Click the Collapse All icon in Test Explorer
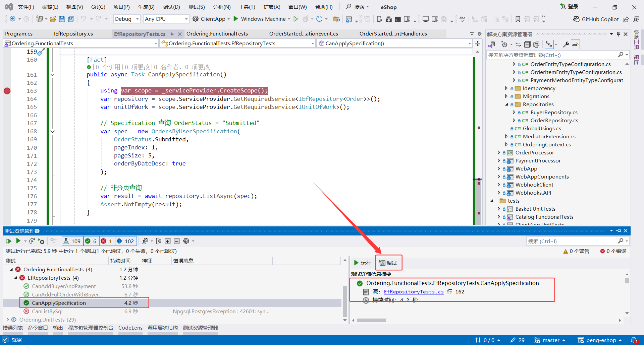The height and width of the screenshot is (345, 644). click(x=177, y=241)
